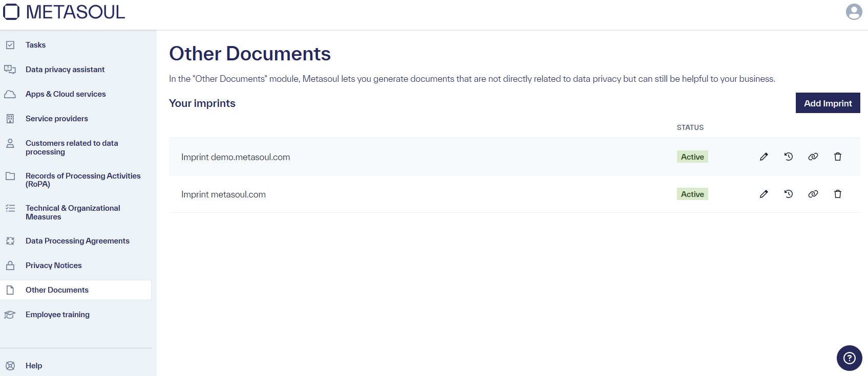Click the Technical & Organizational Measures list icon
The width and height of the screenshot is (868, 376).
[10, 208]
